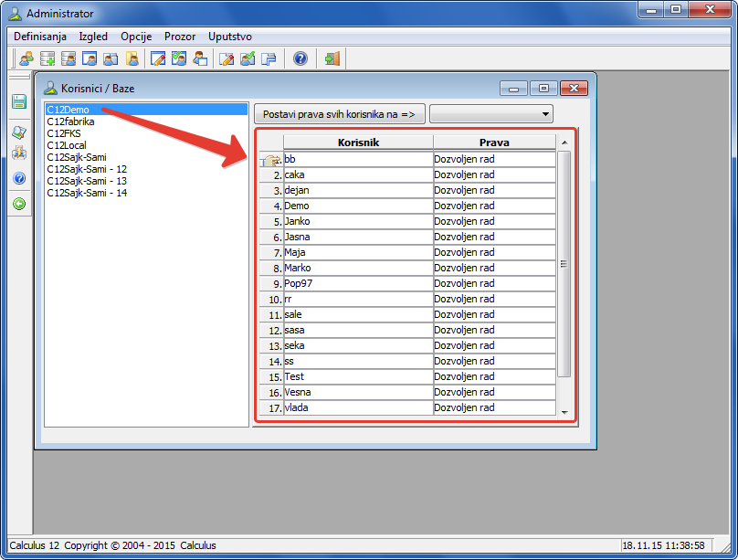
Task: Open the Prozor menu
Action: click(x=180, y=37)
